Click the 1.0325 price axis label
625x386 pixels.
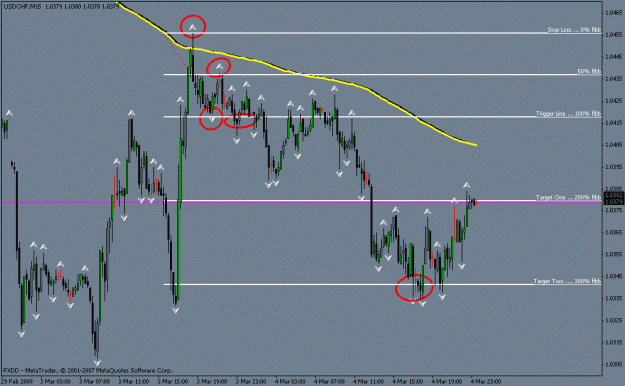coord(613,320)
